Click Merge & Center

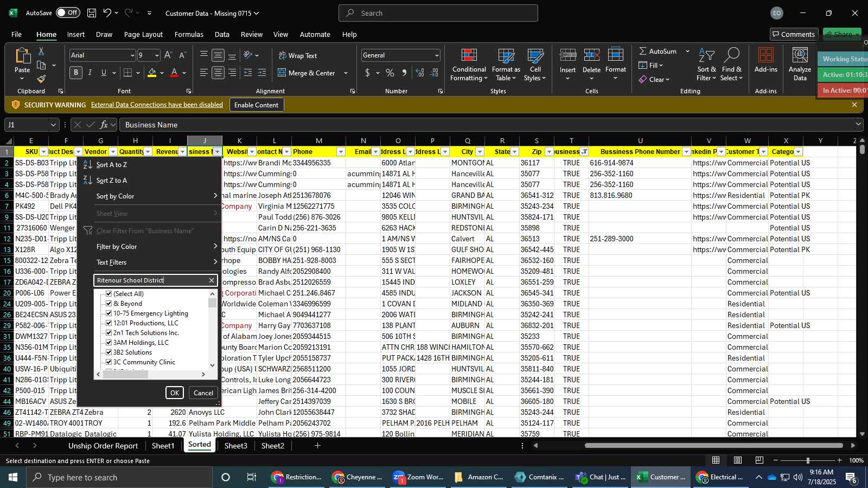click(307, 73)
